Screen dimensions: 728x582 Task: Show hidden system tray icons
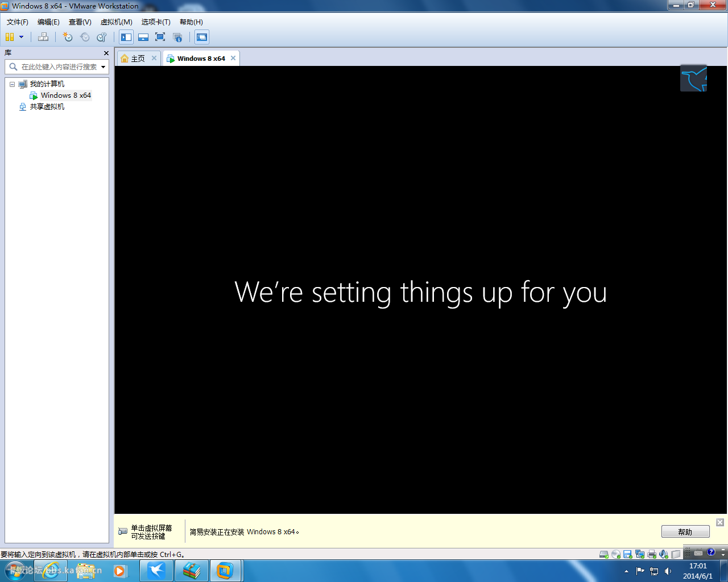(x=627, y=571)
